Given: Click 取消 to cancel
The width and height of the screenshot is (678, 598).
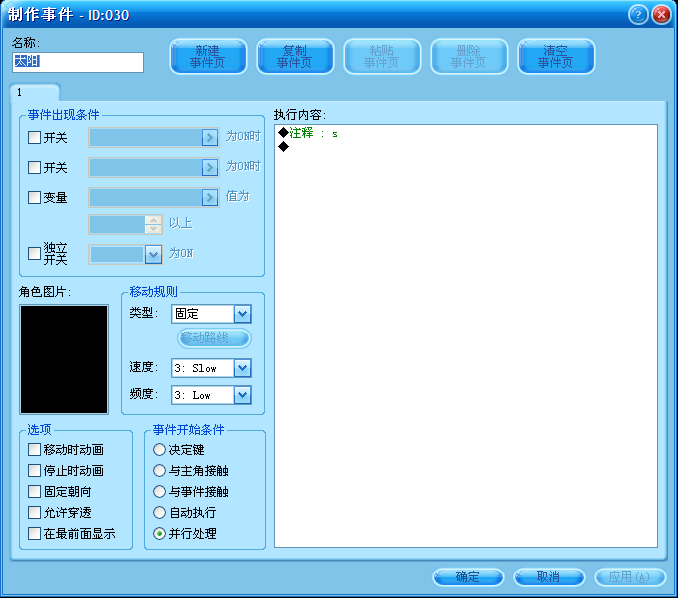Looking at the screenshot, I should 549,577.
